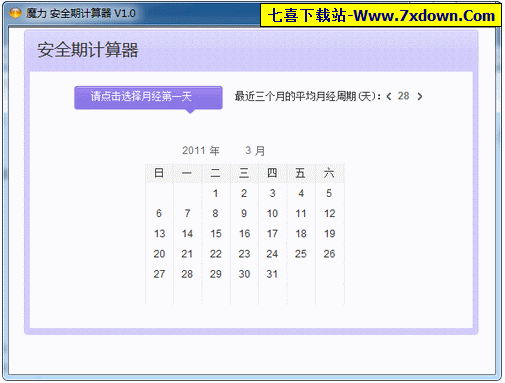
Task: Click the 六 weekday column header
Action: tap(329, 173)
